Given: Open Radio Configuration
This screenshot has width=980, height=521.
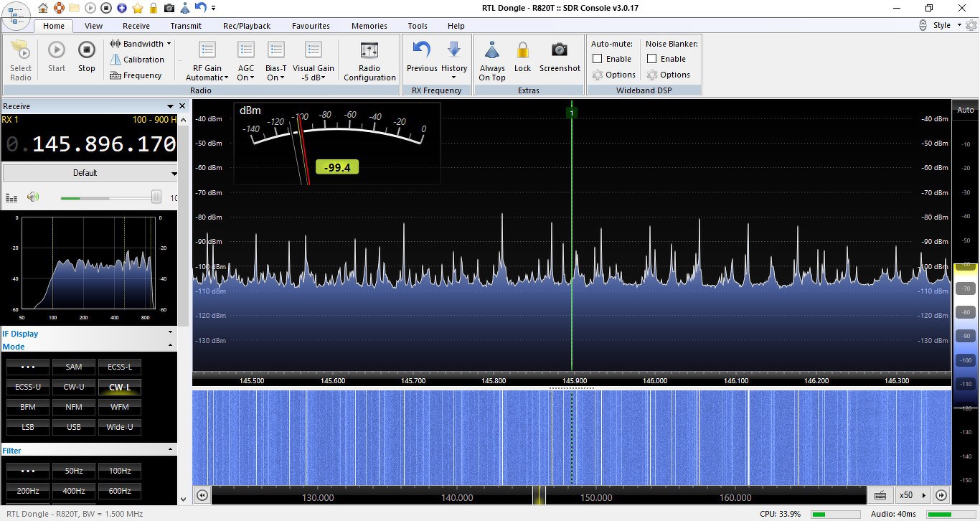Looking at the screenshot, I should click(369, 62).
